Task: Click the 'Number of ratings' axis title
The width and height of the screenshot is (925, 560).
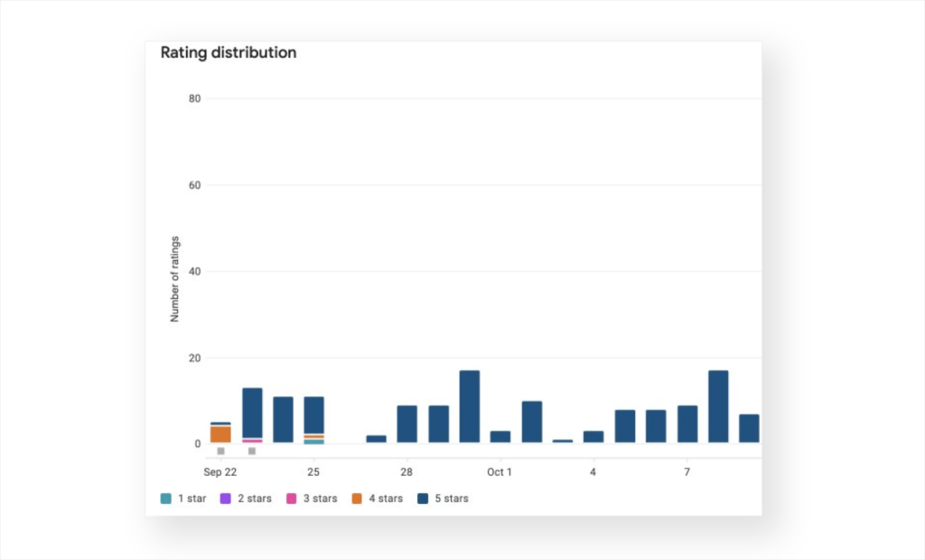Action: 174,279
